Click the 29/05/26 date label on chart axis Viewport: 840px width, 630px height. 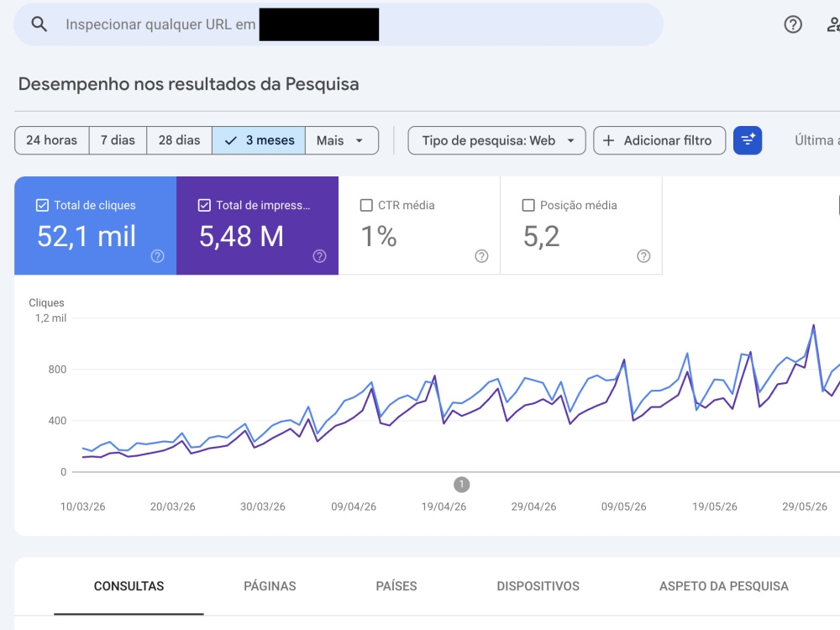(805, 507)
